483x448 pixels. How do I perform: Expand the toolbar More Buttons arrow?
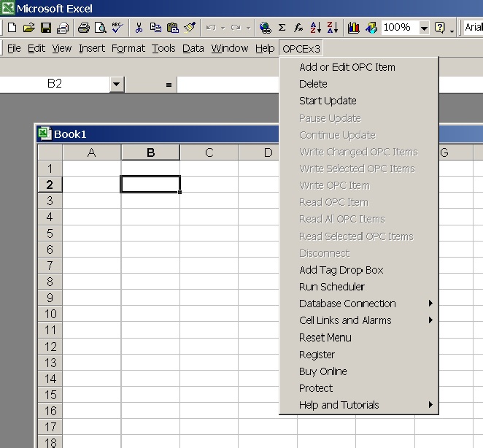point(452,31)
